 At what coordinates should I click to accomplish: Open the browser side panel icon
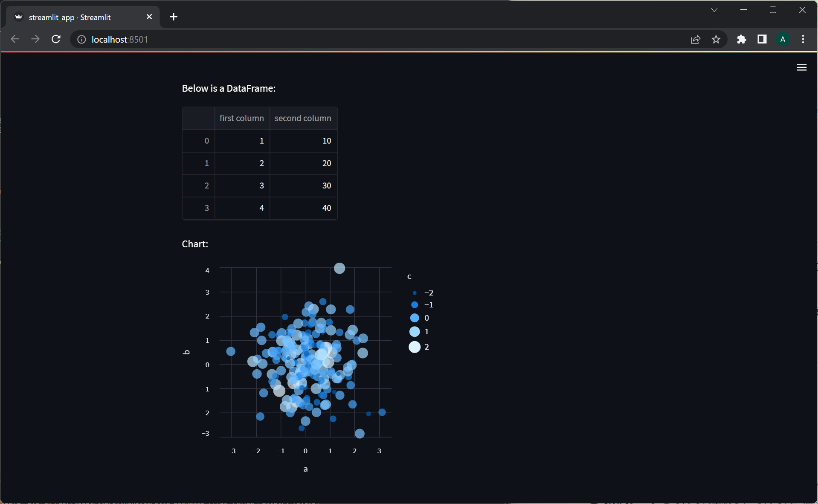762,39
